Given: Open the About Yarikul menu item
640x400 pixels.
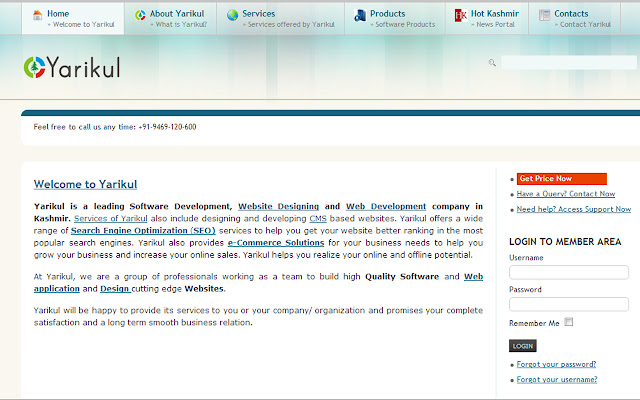Looking at the screenshot, I should pos(171,18).
